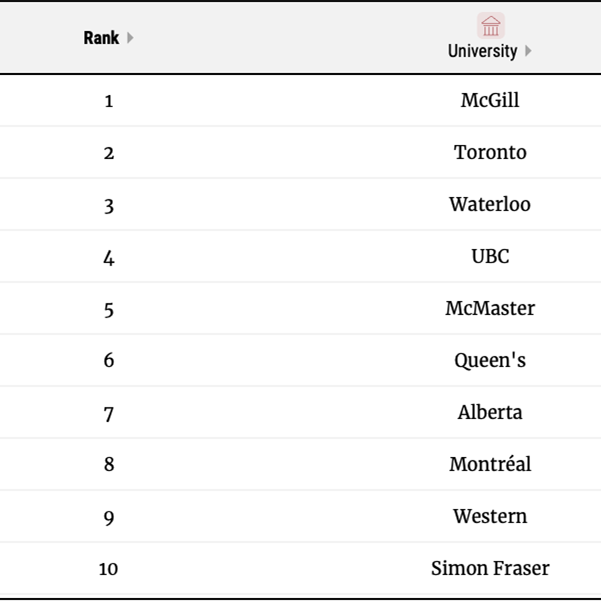Click the University column header label

[x=483, y=51]
